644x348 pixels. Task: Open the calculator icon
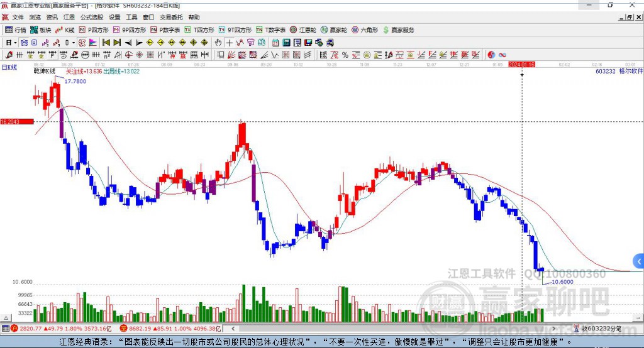click(x=287, y=43)
